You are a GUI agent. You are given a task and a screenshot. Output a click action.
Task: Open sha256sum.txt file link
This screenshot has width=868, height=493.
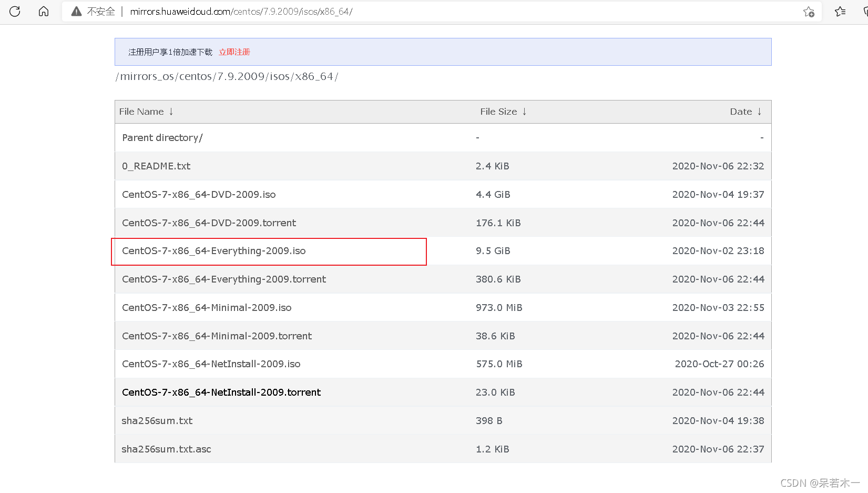157,421
